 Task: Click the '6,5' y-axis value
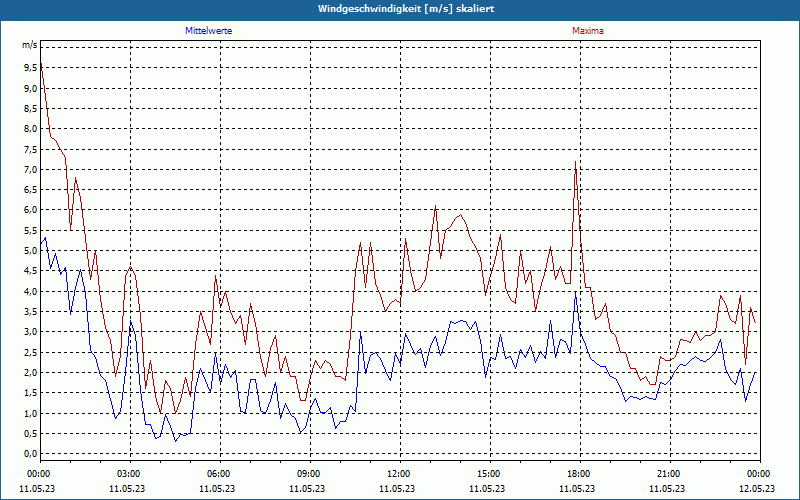pyautogui.click(x=31, y=189)
